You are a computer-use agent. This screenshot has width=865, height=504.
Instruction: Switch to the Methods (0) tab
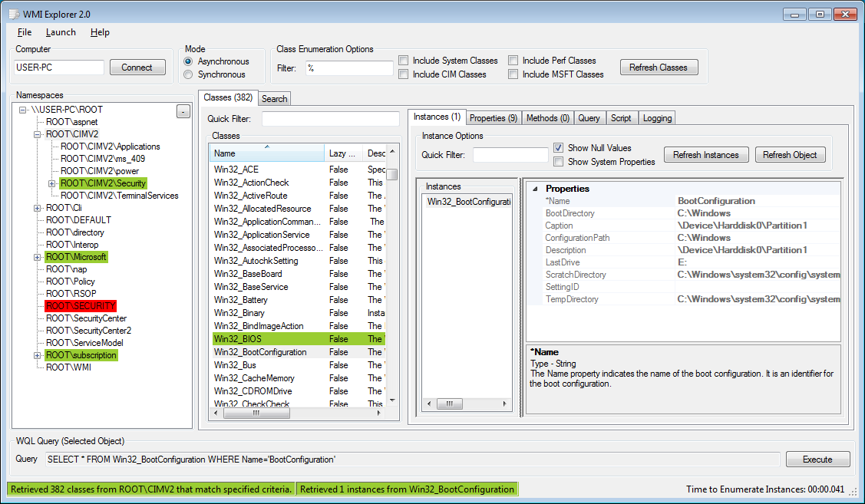547,118
